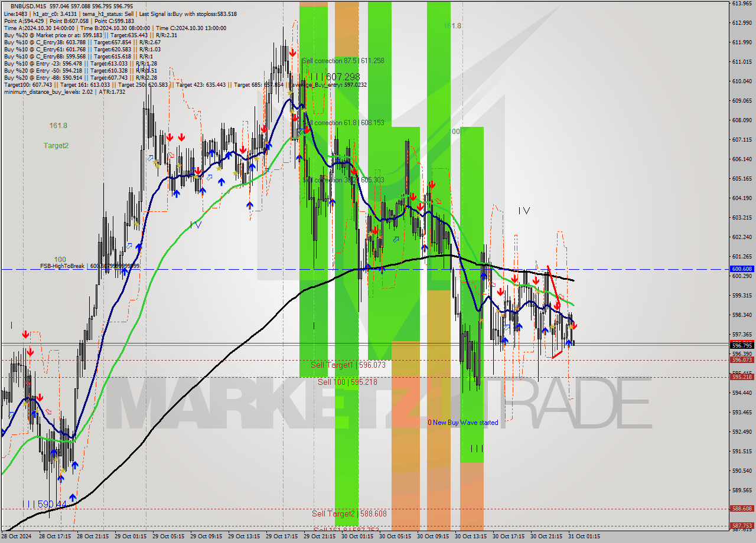Click the BNBUSD,M15 symbol title text
This screenshot has height=543, width=756.
30,6
